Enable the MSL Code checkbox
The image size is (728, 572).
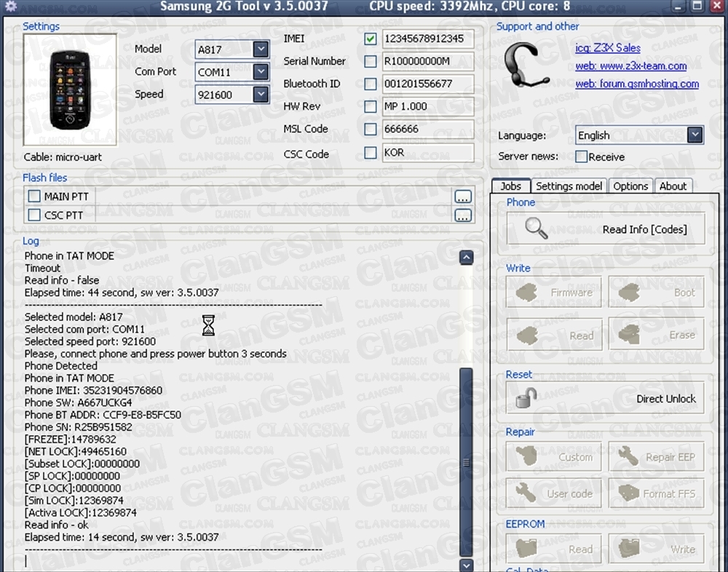click(x=371, y=129)
